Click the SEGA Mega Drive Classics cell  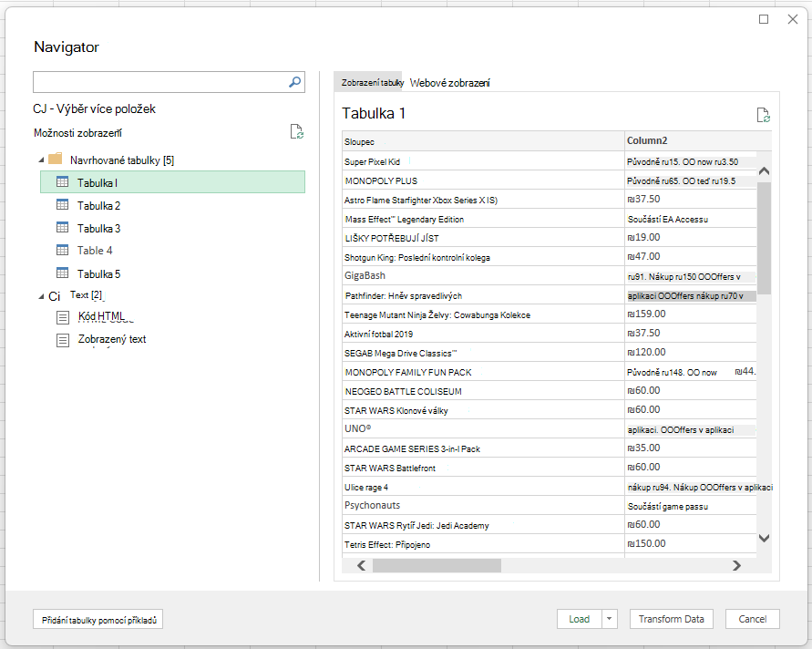[x=483, y=354]
